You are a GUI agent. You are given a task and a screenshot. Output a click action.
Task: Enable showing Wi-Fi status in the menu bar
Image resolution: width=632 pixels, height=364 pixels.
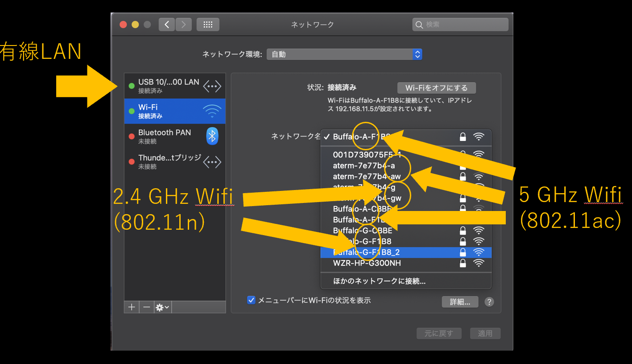[x=251, y=300]
